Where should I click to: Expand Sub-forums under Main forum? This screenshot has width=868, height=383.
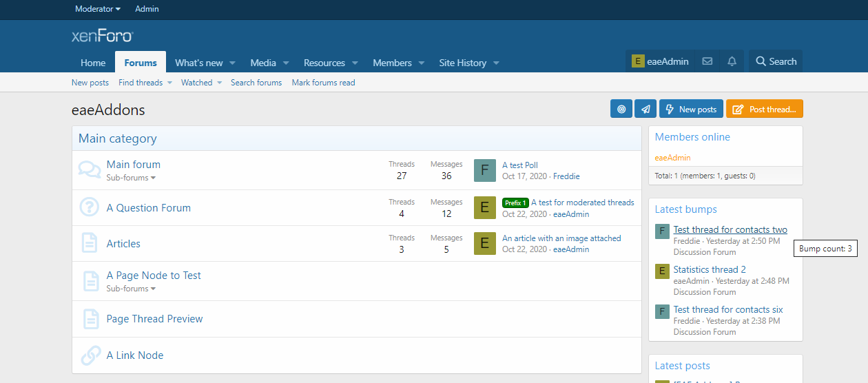(x=130, y=178)
